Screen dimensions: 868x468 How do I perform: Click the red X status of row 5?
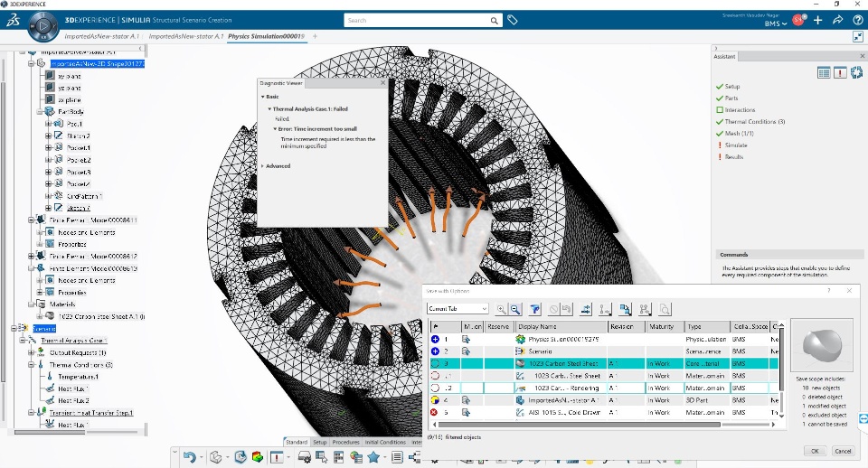(434, 412)
